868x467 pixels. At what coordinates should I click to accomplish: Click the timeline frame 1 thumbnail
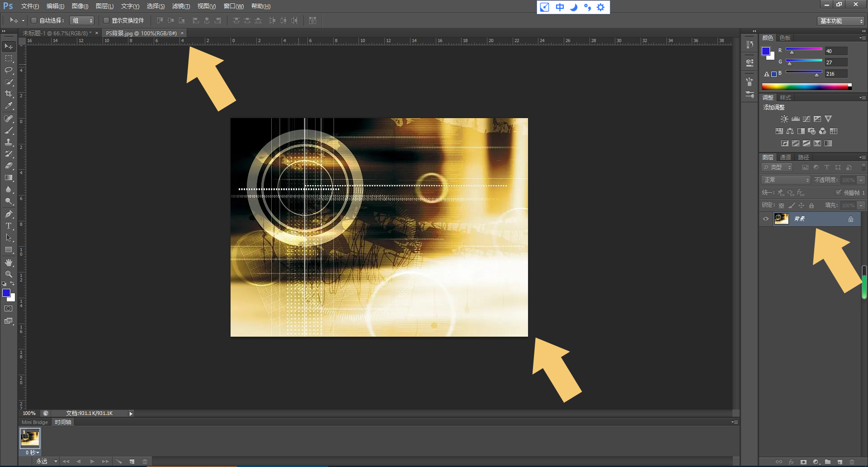point(30,438)
